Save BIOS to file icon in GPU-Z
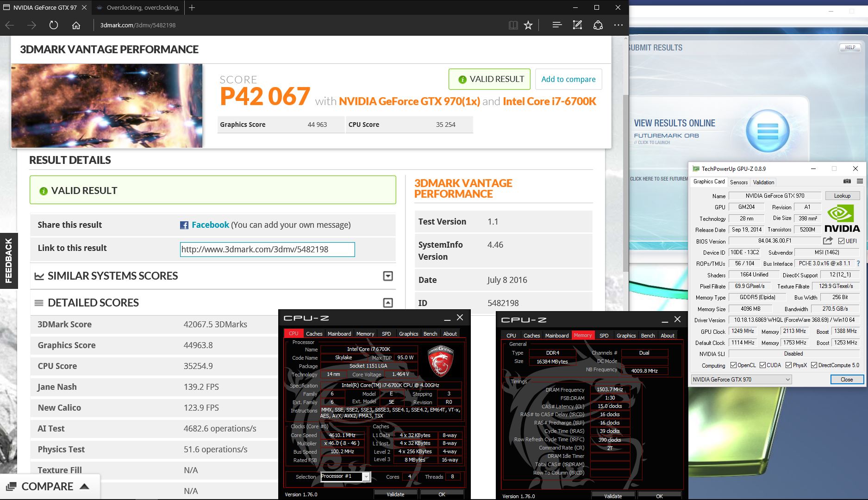This screenshot has width=868, height=500. click(x=828, y=241)
